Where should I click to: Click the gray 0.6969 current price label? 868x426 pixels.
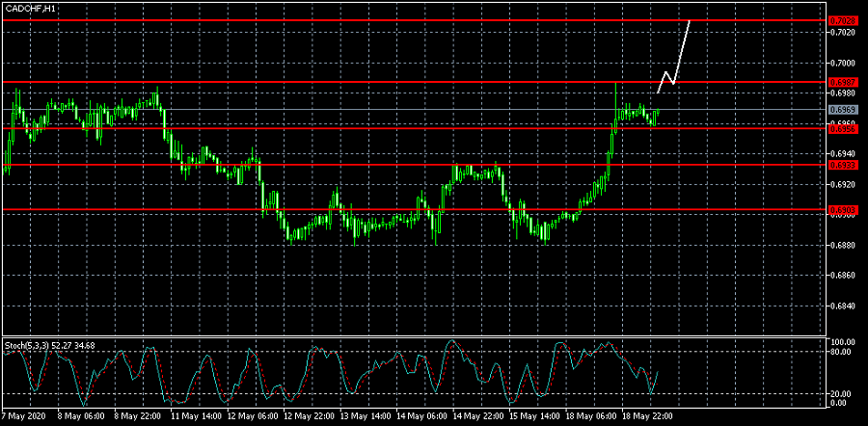click(842, 110)
